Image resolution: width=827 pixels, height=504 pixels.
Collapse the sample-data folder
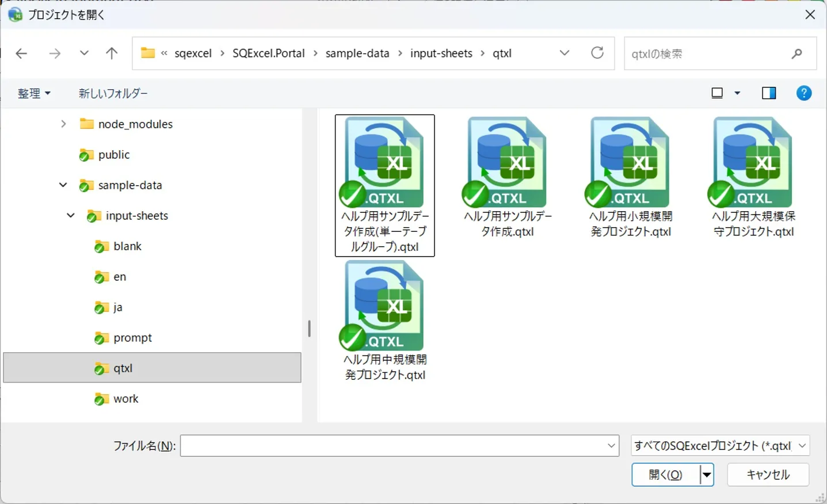[63, 185]
